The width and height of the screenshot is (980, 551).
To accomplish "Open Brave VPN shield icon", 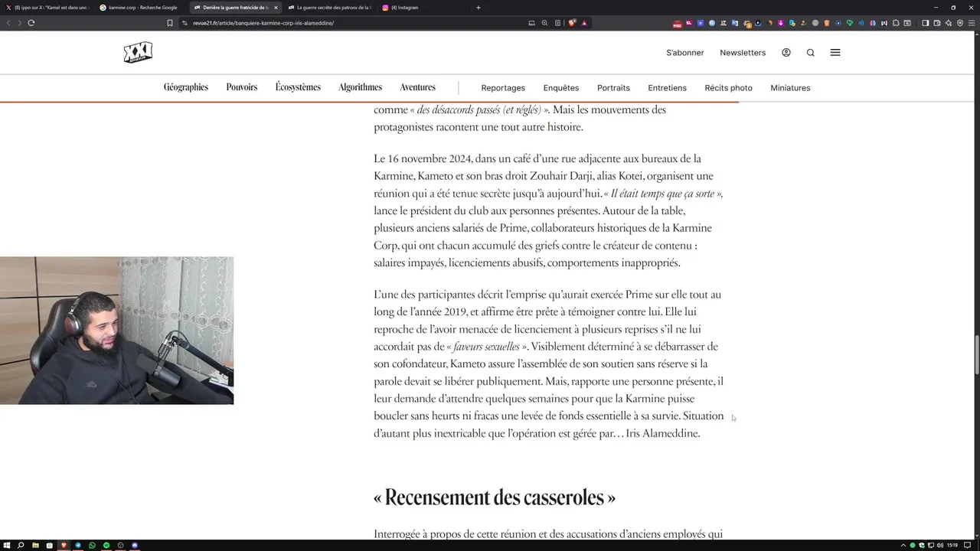I will click(960, 23).
